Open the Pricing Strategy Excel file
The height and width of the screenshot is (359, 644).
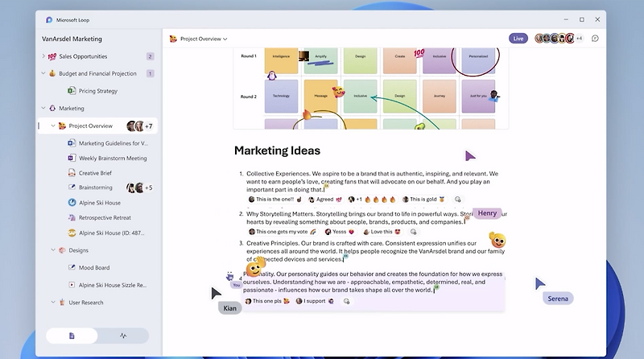point(97,91)
